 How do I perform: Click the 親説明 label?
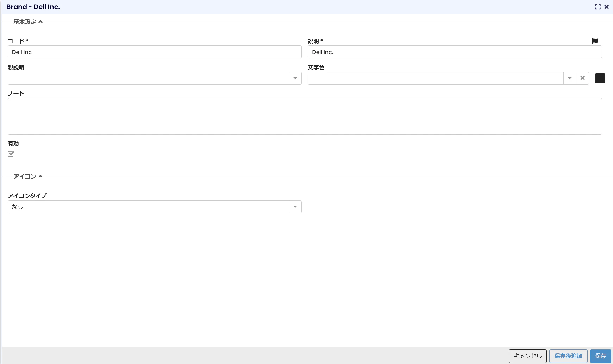16,68
